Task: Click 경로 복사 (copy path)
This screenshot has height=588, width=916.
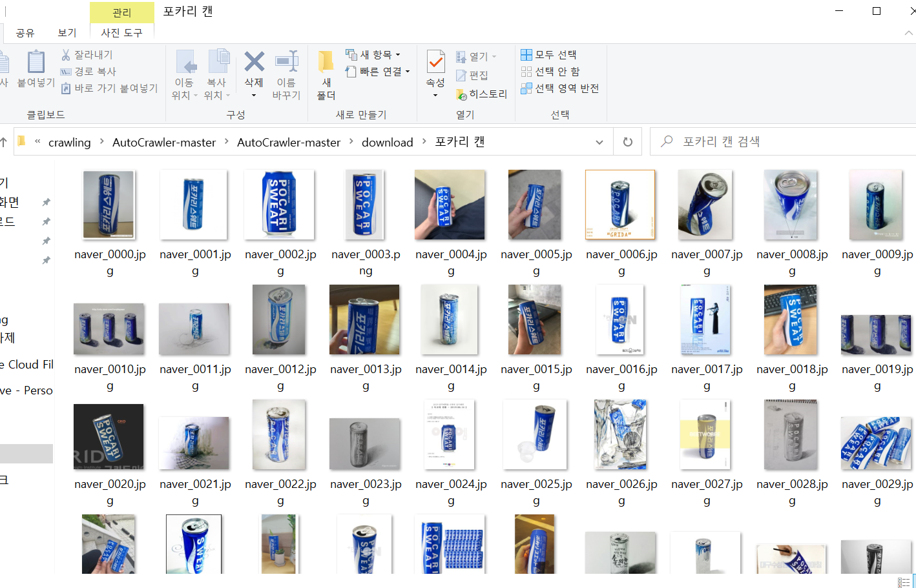Action: pos(88,72)
